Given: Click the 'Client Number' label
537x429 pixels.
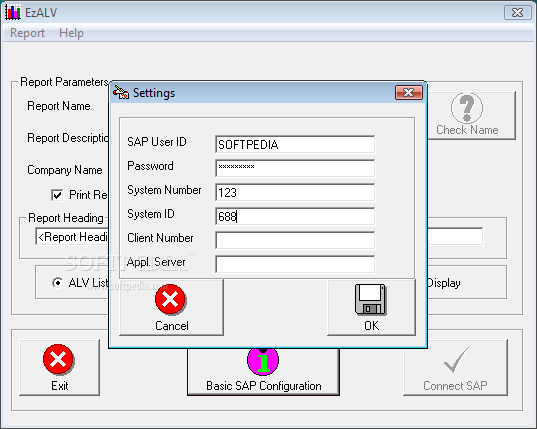Looking at the screenshot, I should coord(160,238).
